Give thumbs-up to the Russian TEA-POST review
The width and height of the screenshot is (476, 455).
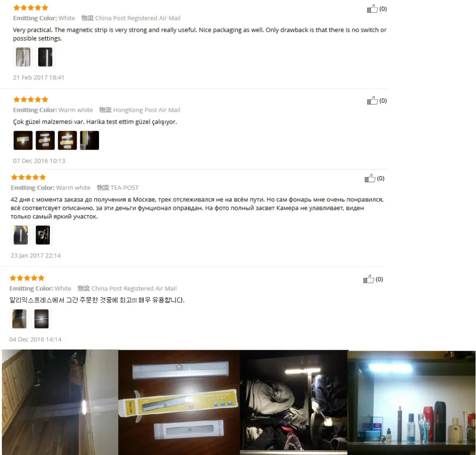[370, 178]
